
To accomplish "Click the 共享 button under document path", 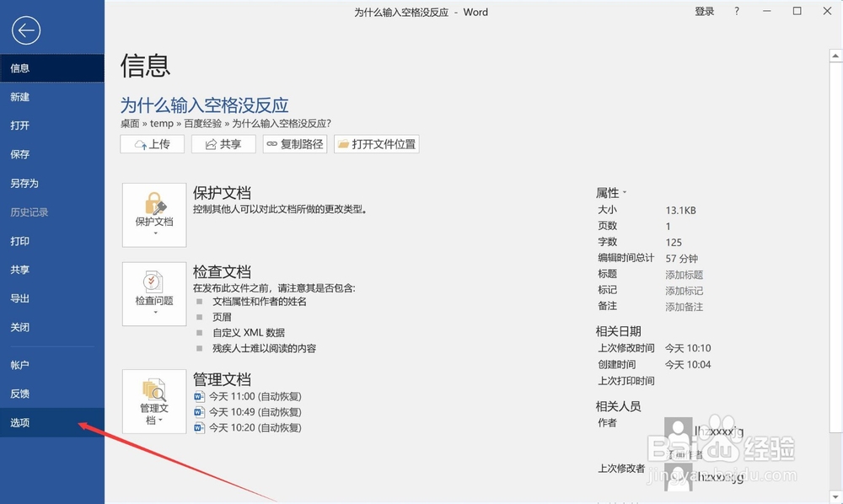I will click(x=223, y=144).
